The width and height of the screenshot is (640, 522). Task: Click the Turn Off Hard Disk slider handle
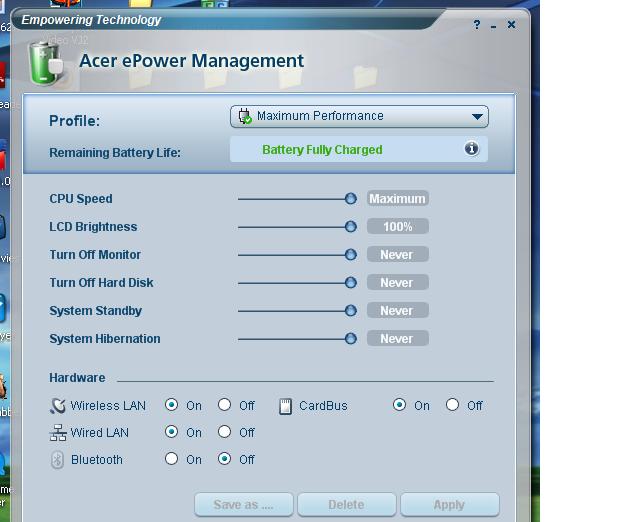pyautogui.click(x=351, y=282)
